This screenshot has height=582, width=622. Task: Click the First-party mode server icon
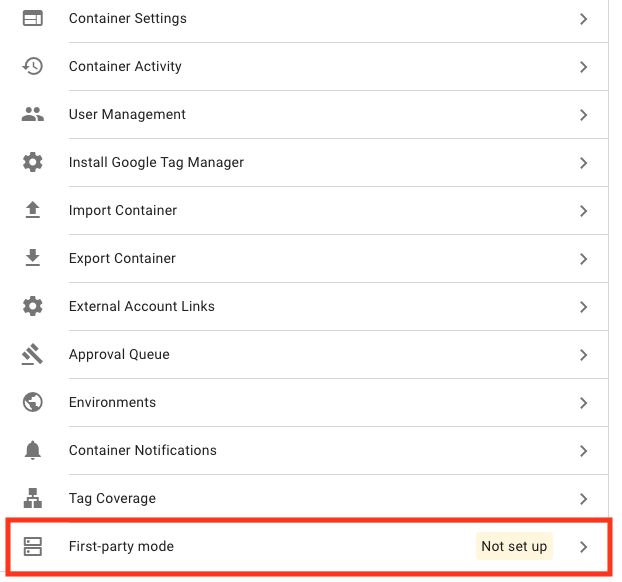33,546
